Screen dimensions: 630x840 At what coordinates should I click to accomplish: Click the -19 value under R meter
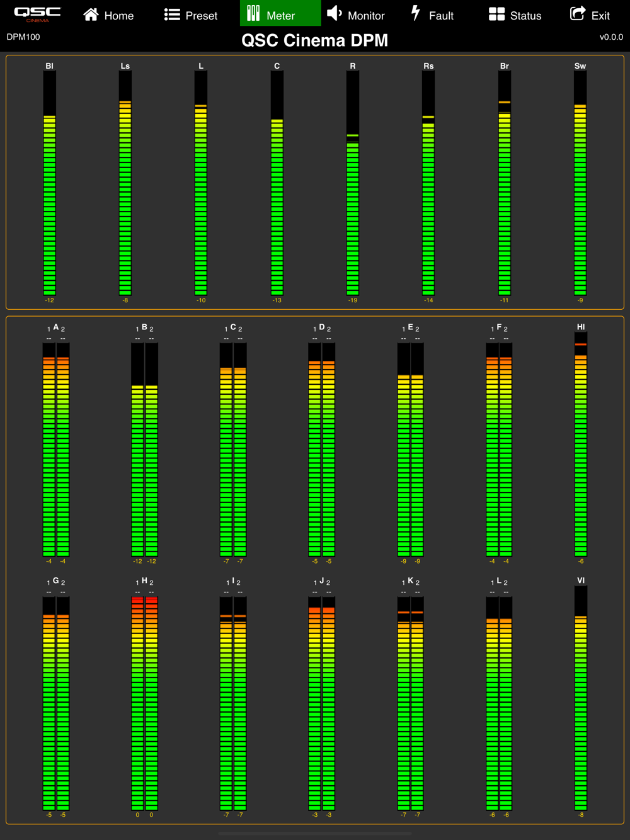tap(353, 300)
